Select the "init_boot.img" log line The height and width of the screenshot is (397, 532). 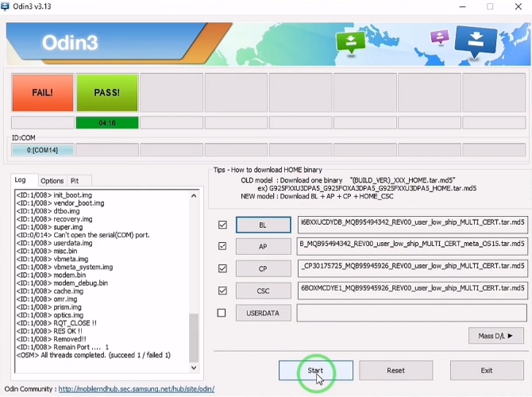[54, 195]
